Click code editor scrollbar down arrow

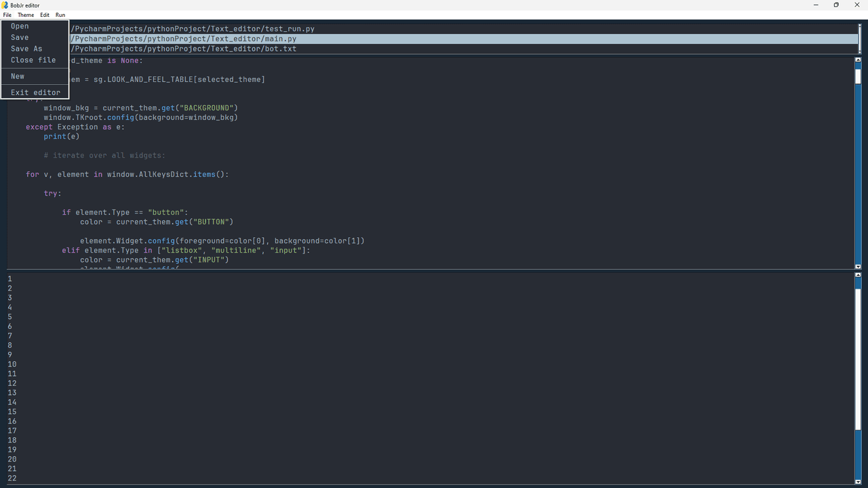click(x=858, y=267)
